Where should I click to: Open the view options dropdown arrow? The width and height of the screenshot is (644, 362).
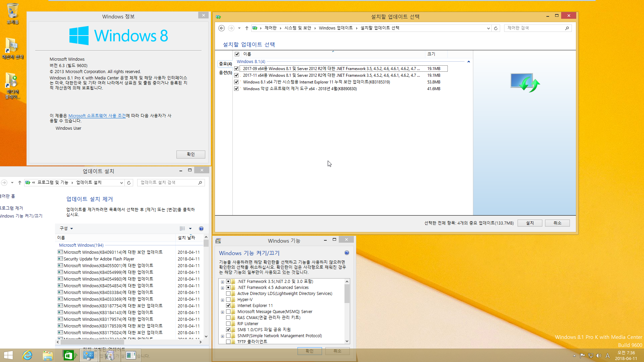(190, 229)
